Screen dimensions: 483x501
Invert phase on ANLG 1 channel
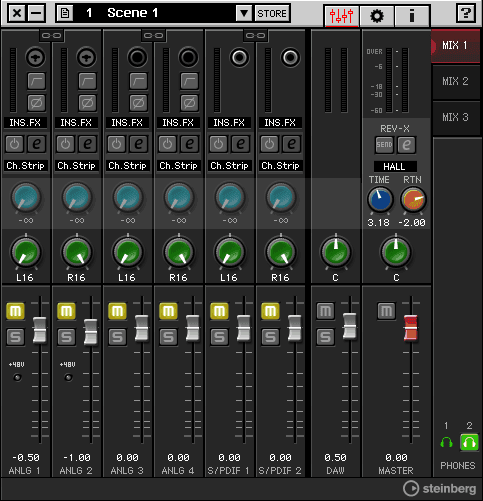[x=36, y=103]
